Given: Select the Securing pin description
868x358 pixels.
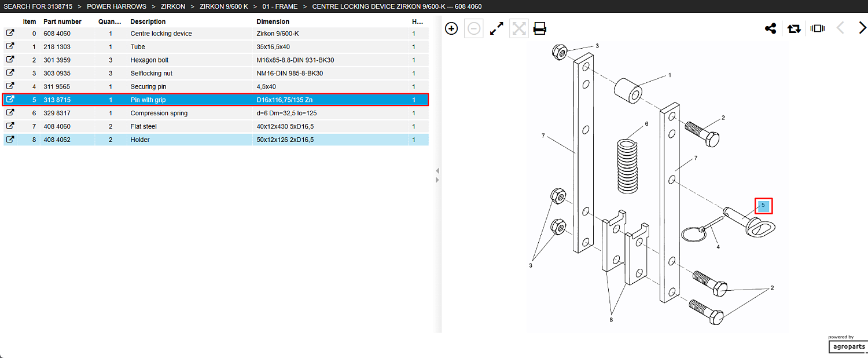Looking at the screenshot, I should [148, 87].
